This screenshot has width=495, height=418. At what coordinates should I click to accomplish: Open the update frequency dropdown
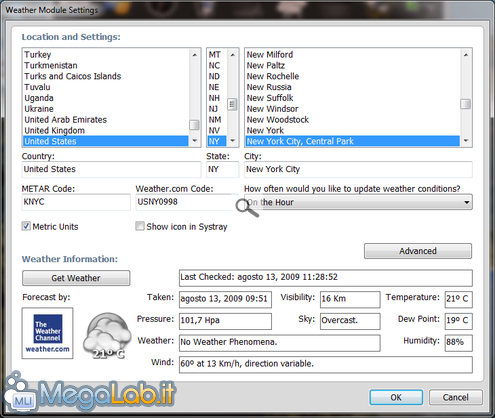[358, 202]
